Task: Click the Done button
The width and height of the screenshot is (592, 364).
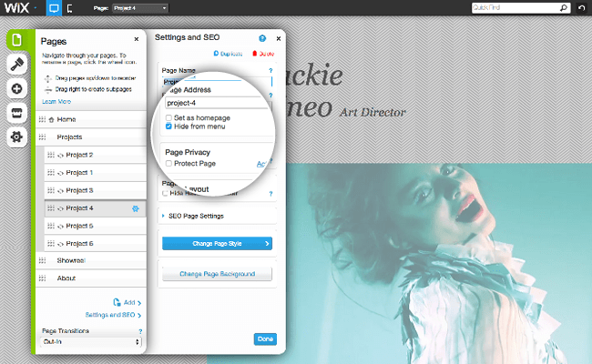Action: pos(265,339)
